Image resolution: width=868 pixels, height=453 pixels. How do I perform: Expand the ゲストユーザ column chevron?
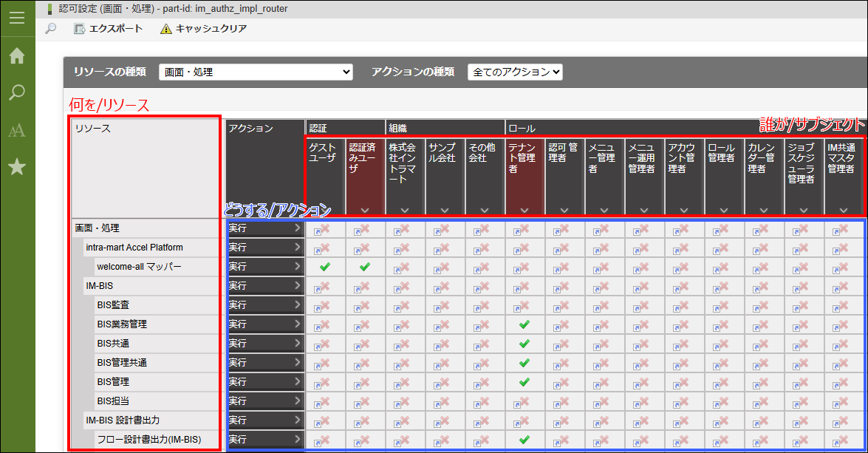click(x=325, y=211)
